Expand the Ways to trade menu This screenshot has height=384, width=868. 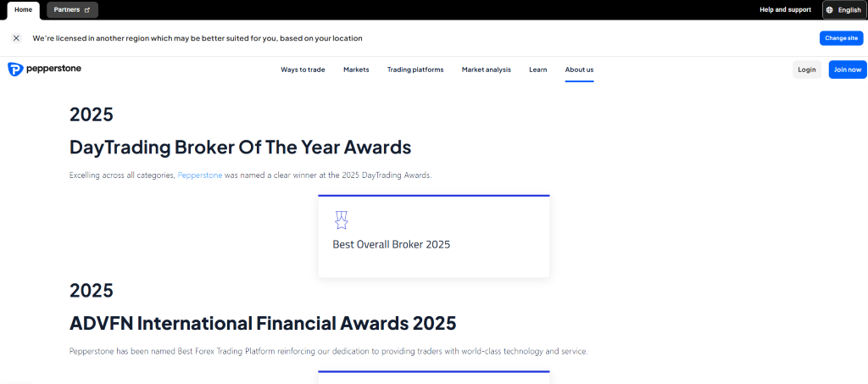point(303,70)
